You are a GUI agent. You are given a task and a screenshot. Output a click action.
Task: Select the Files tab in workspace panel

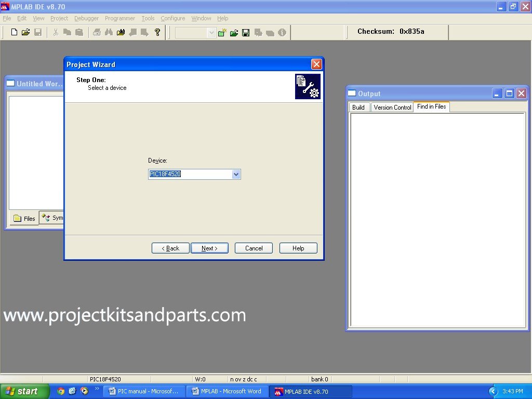click(24, 218)
